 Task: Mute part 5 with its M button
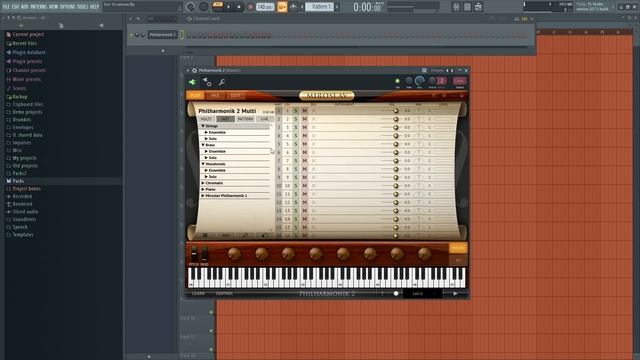tap(304, 144)
